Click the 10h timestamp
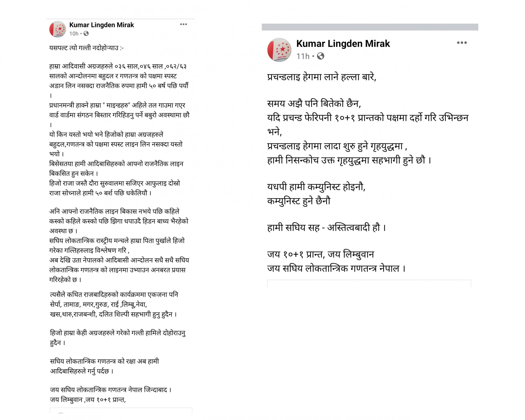Screen dimensions: 525x420 [x=74, y=34]
